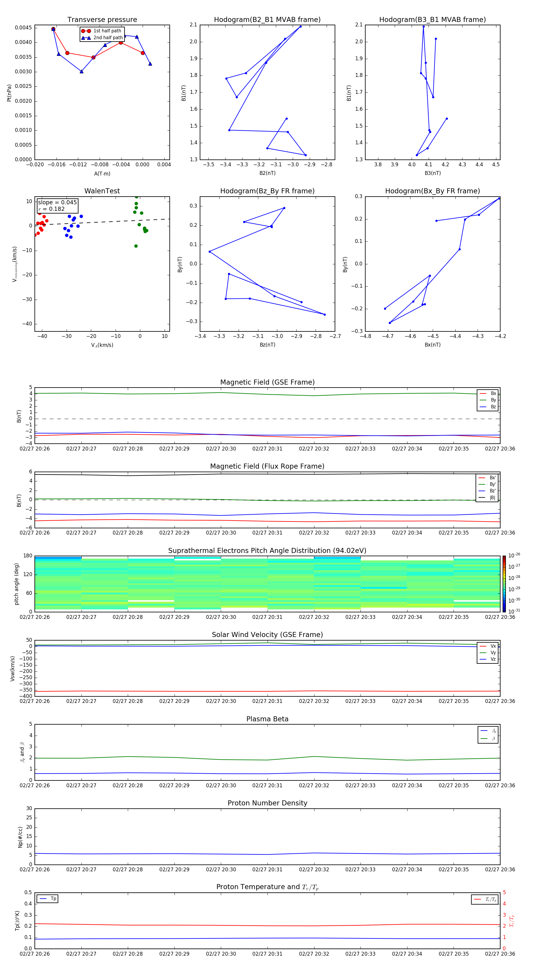Click '1st half path' legend entry
This screenshot has height=980, width=535.
(x=101, y=31)
